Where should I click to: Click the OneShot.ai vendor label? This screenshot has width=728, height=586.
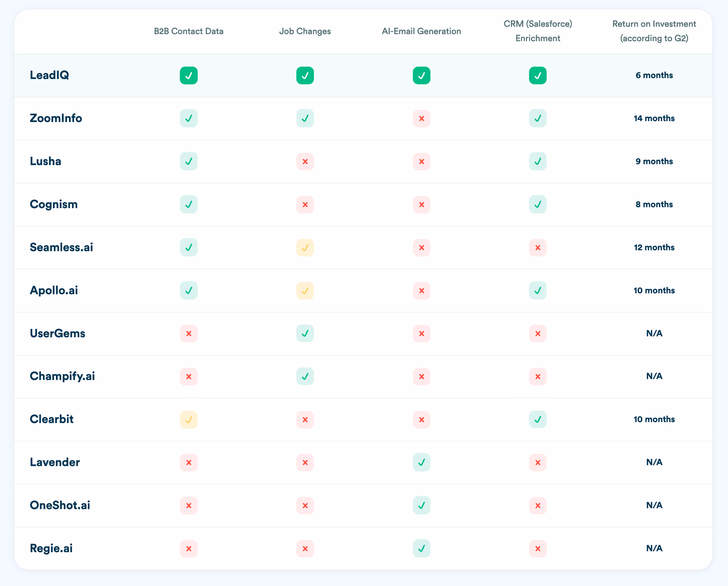tap(60, 505)
